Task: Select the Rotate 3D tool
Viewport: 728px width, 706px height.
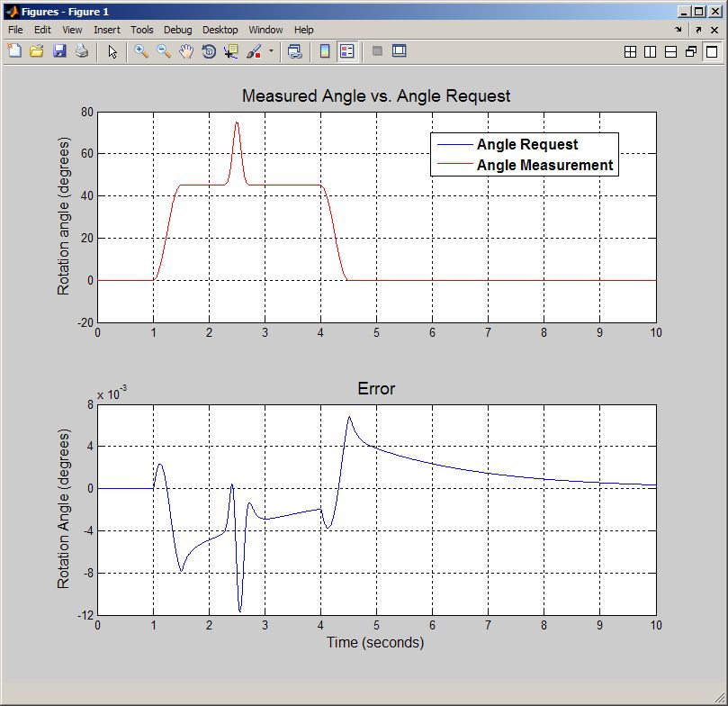Action: [x=209, y=51]
